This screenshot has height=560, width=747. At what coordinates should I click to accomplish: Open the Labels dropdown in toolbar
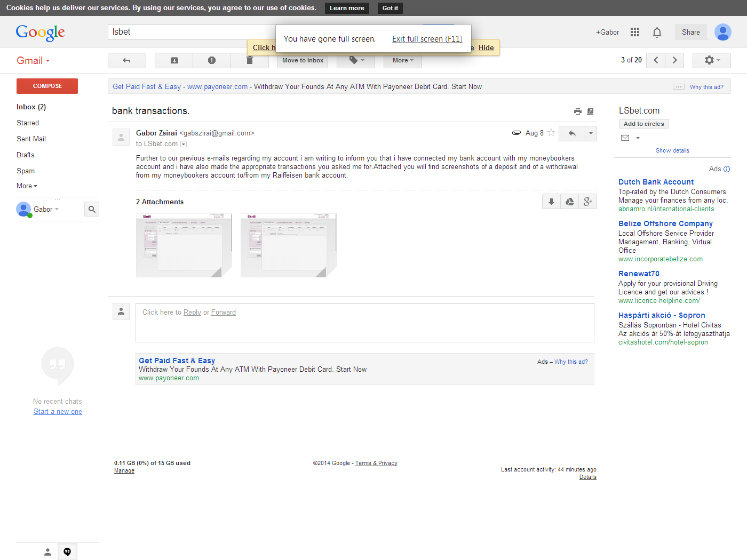[356, 60]
